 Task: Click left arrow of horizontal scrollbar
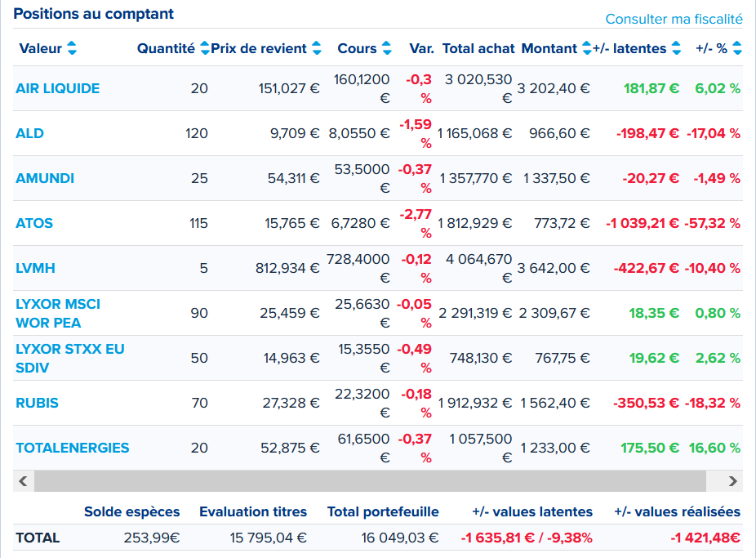[23, 481]
